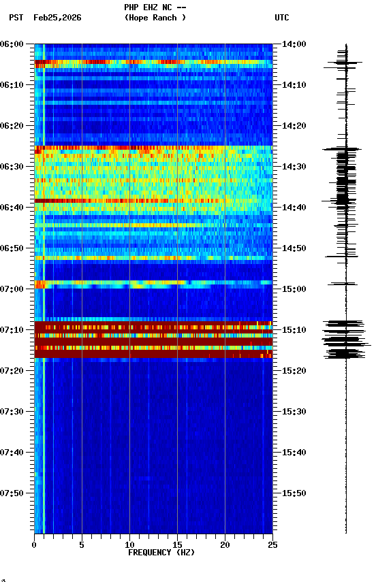Click the 10 Hz frequency axis label
Image resolution: width=376 pixels, height=588 pixels.
point(129,545)
